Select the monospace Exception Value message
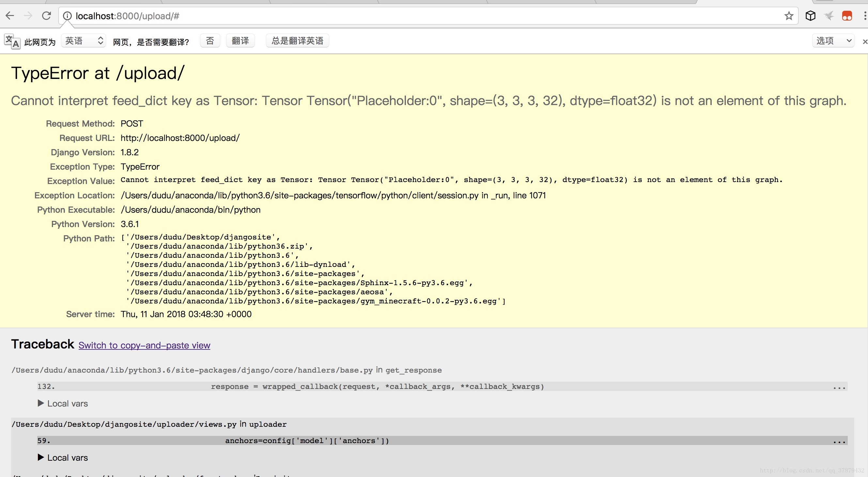Viewport: 868px width, 477px height. tap(452, 180)
